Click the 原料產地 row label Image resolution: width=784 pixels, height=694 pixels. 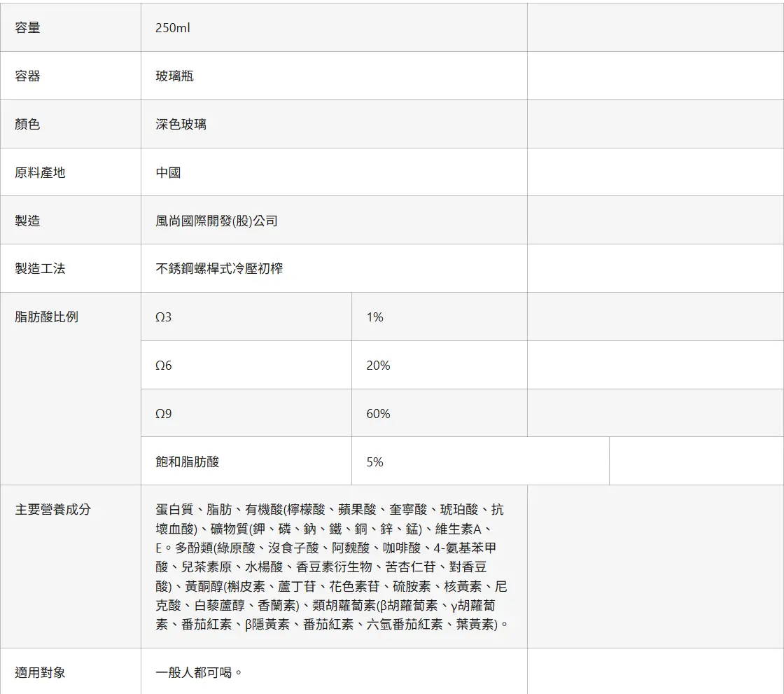click(40, 172)
